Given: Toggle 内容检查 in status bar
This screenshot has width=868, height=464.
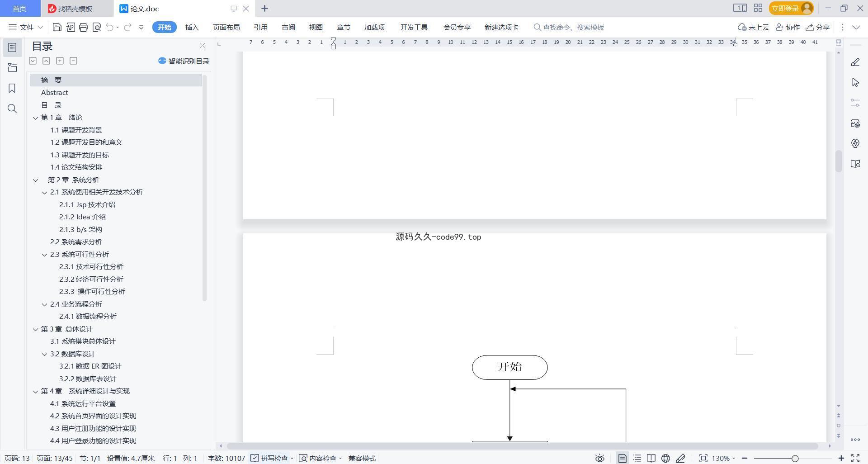Looking at the screenshot, I should click(x=321, y=458).
